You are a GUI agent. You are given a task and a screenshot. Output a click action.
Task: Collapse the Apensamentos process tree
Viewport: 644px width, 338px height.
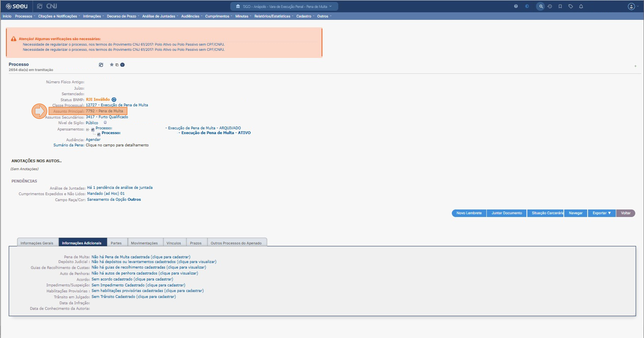point(87,129)
